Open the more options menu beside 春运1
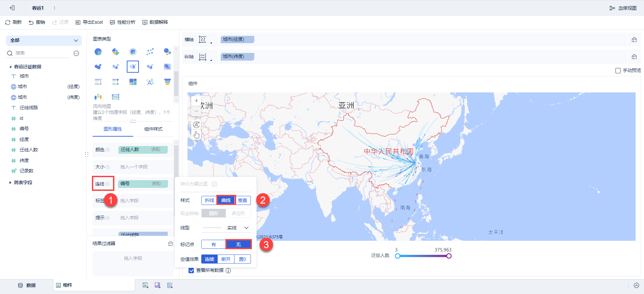This screenshot has height=294, width=644. [x=54, y=8]
